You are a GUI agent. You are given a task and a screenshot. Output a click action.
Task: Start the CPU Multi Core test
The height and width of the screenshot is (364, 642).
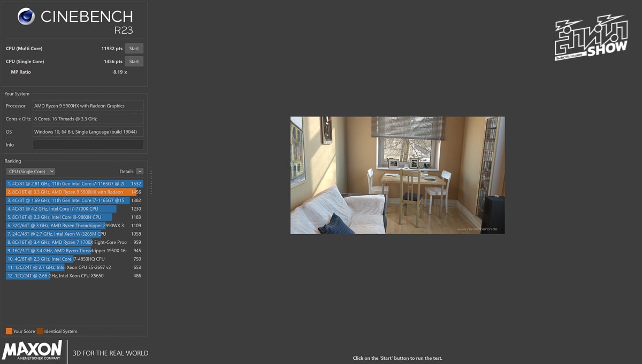[134, 49]
